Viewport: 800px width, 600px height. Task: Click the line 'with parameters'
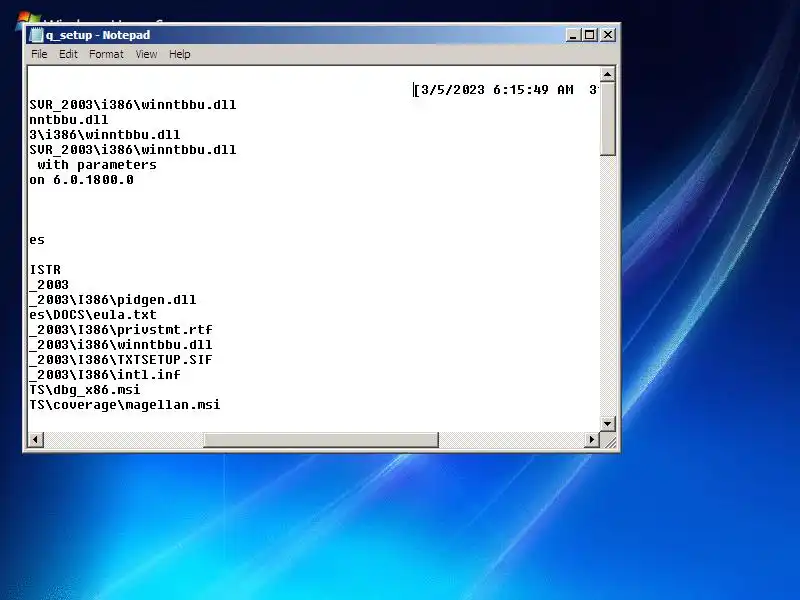pyautogui.click(x=97, y=165)
